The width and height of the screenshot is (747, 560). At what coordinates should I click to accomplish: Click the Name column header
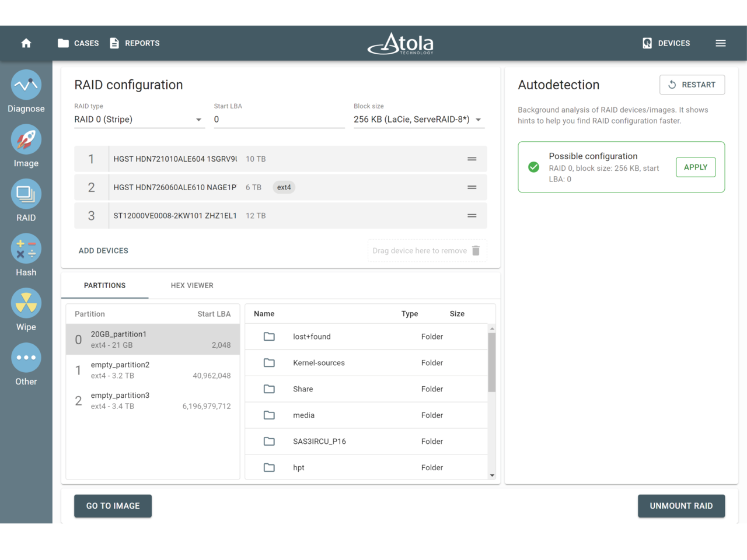(264, 314)
